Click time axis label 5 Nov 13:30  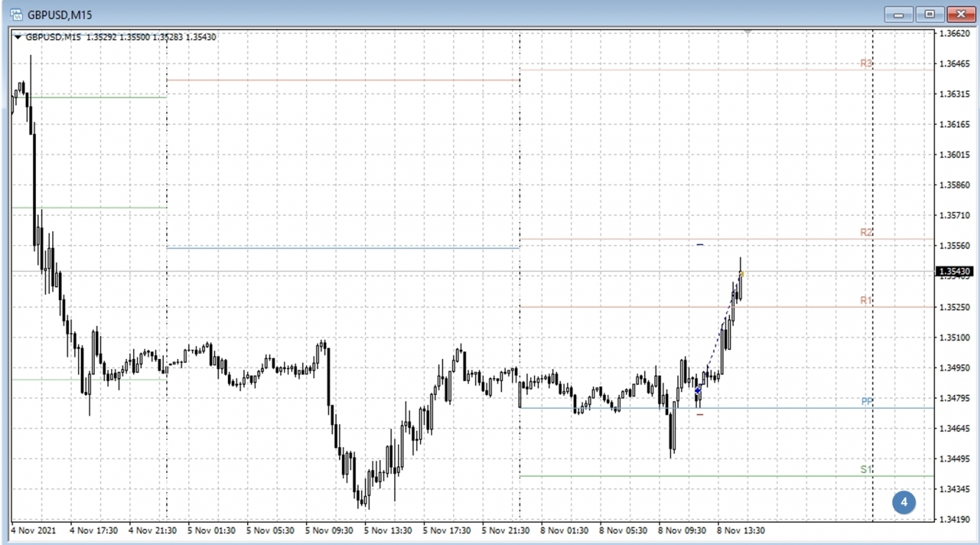click(x=388, y=530)
